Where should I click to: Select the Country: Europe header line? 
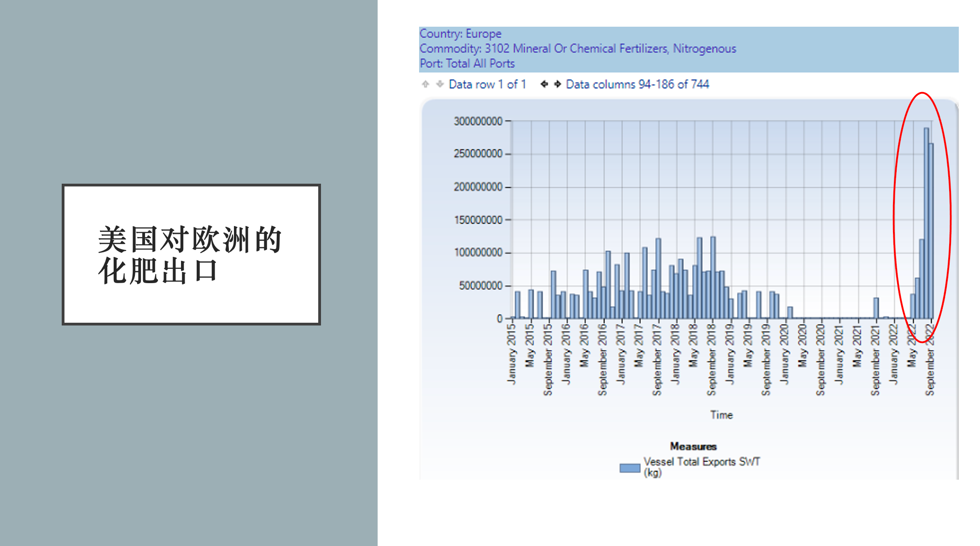[x=460, y=34]
